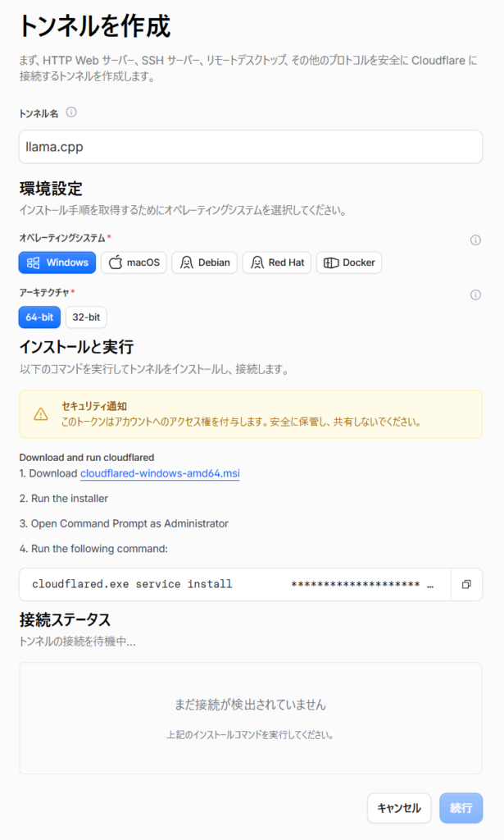Click the warning triangle icon in security notice
Image resolution: width=504 pixels, height=840 pixels.
(41, 414)
